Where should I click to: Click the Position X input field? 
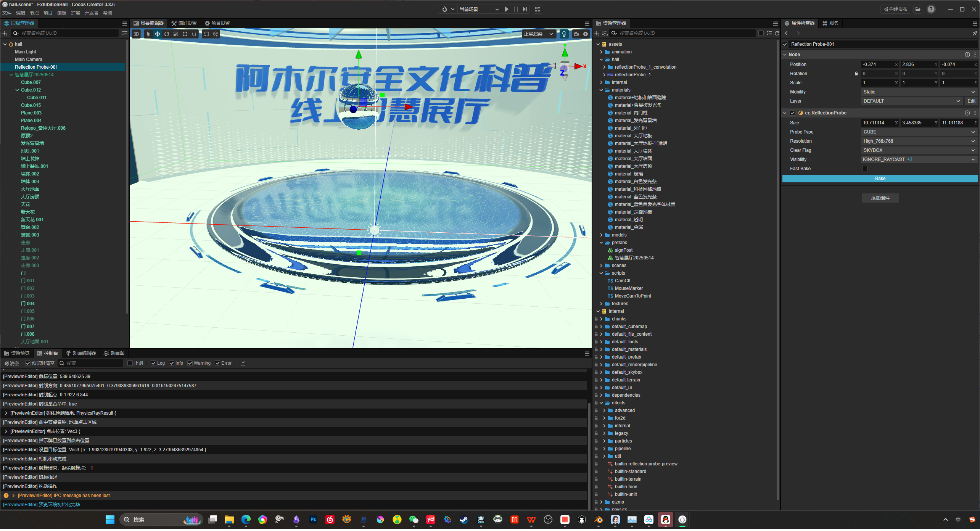tap(877, 64)
